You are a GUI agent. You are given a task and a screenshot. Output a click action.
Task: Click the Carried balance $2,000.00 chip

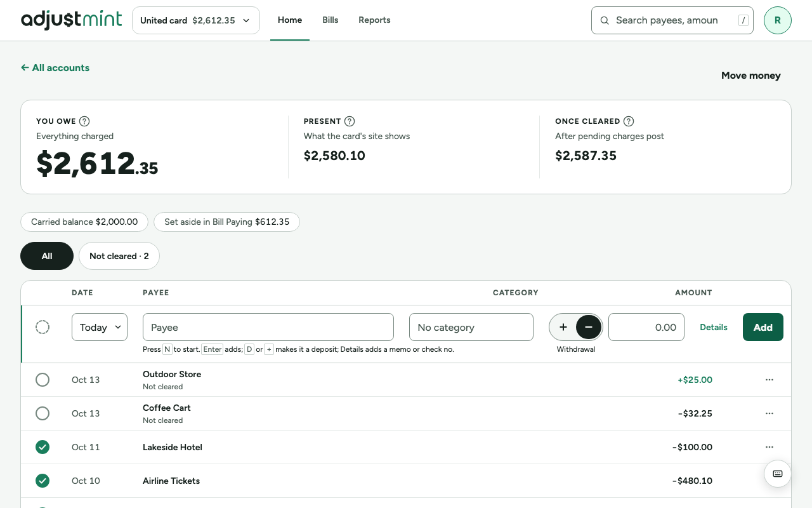point(84,222)
